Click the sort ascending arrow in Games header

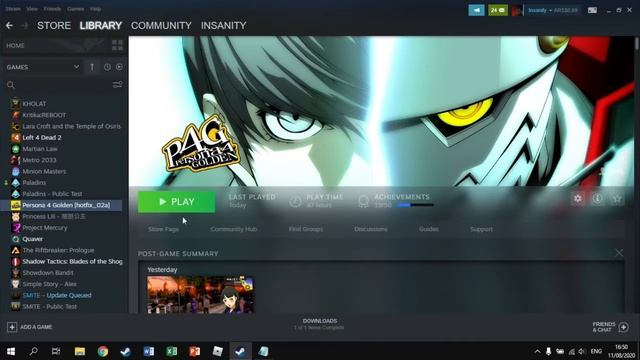tap(92, 67)
